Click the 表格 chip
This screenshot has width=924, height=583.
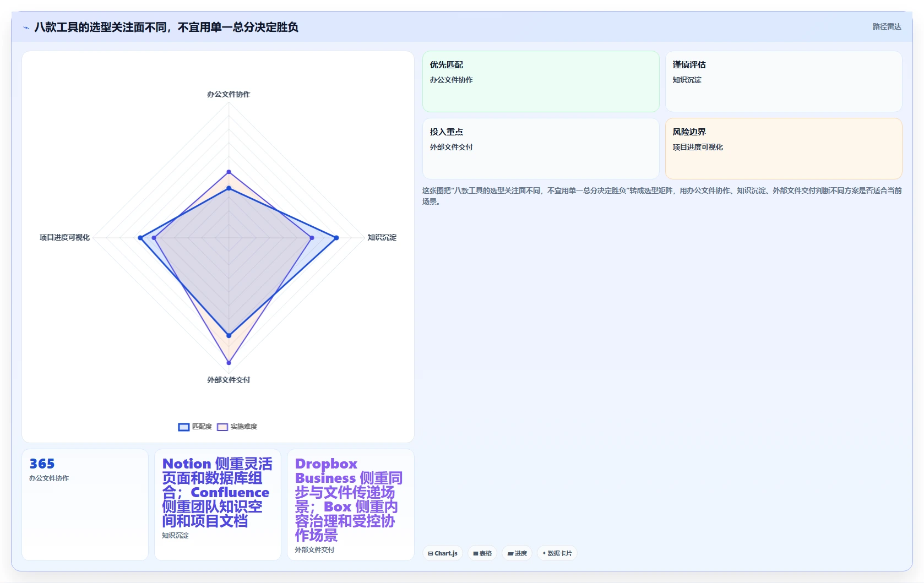point(482,553)
